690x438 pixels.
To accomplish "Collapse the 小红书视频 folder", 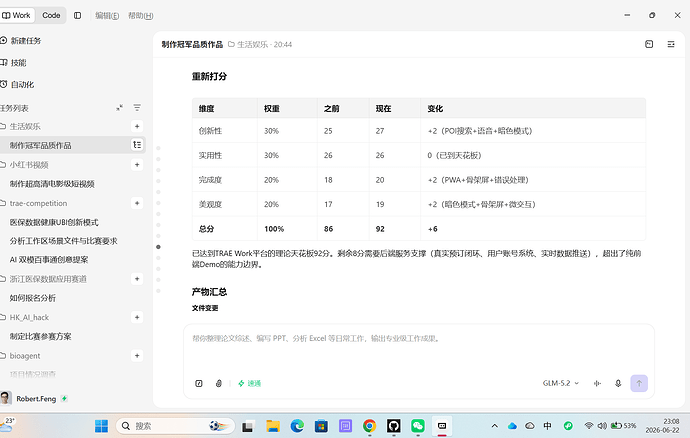I will [x=29, y=165].
